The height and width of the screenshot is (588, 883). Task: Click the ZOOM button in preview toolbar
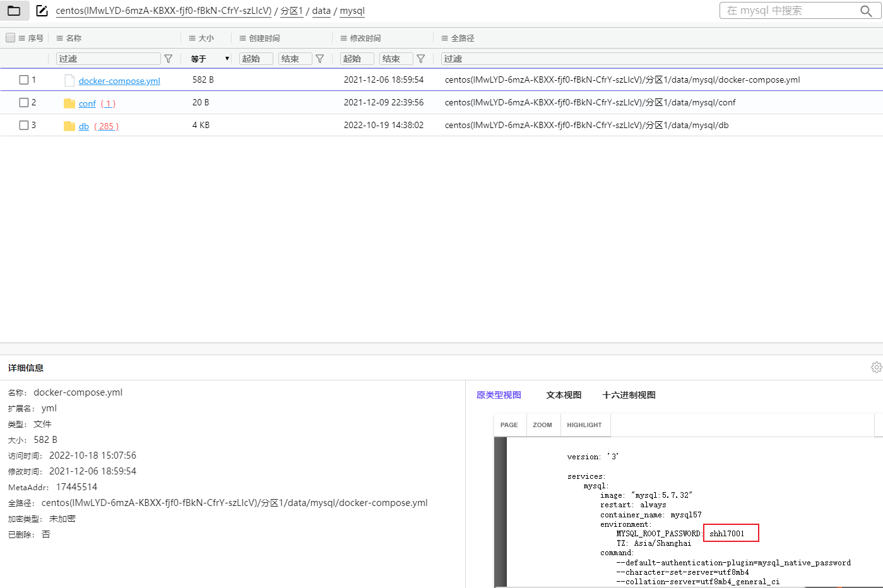point(542,425)
